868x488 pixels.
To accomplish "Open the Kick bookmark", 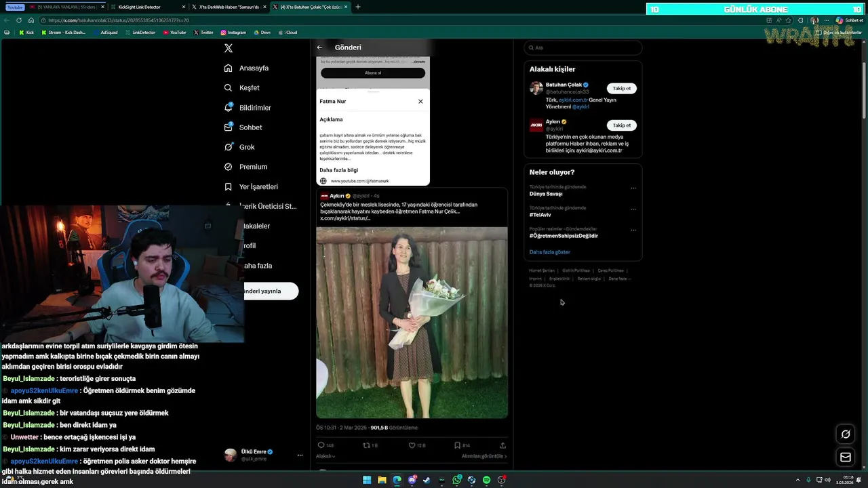I will point(26,33).
